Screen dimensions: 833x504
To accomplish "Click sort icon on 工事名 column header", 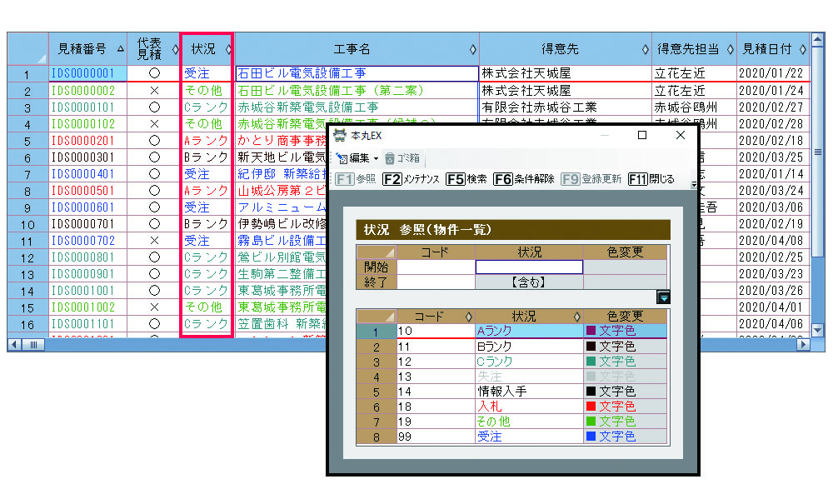I will pyautogui.click(x=473, y=49).
